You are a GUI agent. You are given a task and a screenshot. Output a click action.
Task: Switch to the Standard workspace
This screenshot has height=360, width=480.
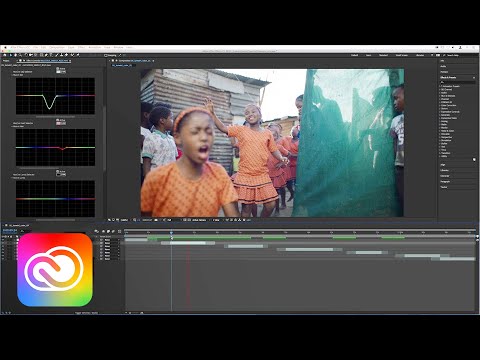383,55
